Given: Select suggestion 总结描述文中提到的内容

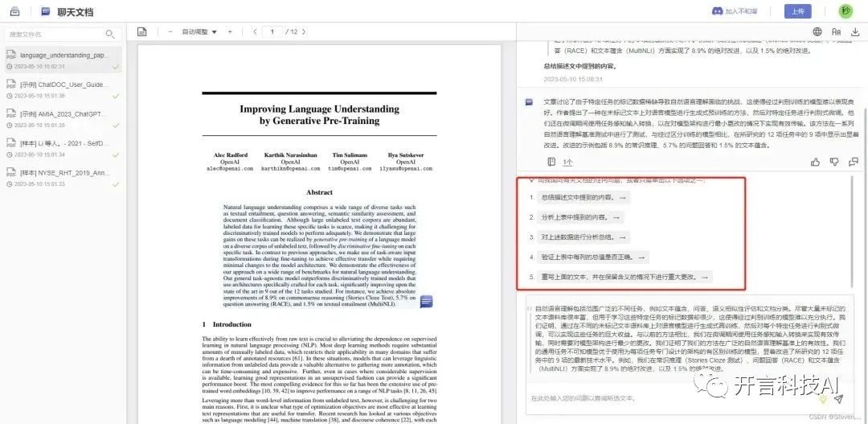Looking at the screenshot, I should [584, 197].
